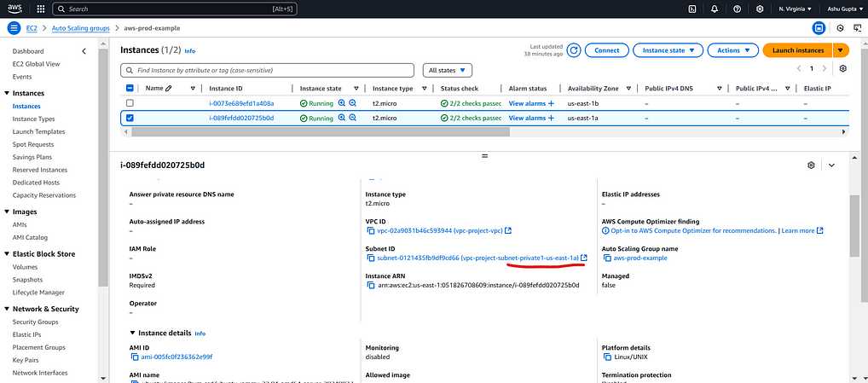Copy the AMI ID value
Viewport: 868px width, 383px height.
click(x=135, y=357)
